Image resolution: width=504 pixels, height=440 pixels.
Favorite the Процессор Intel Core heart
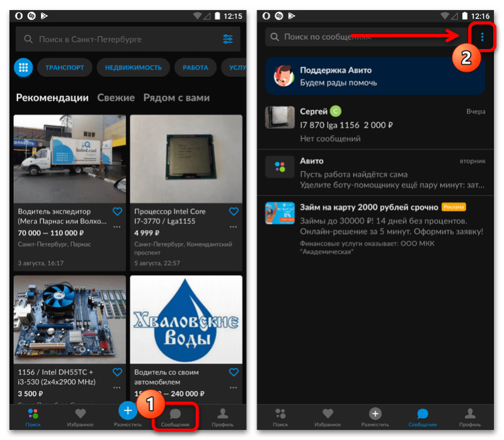coord(234,212)
